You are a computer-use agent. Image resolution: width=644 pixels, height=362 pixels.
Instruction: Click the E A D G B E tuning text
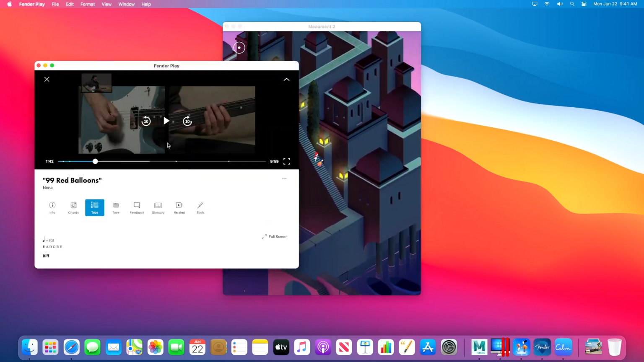[x=52, y=247]
